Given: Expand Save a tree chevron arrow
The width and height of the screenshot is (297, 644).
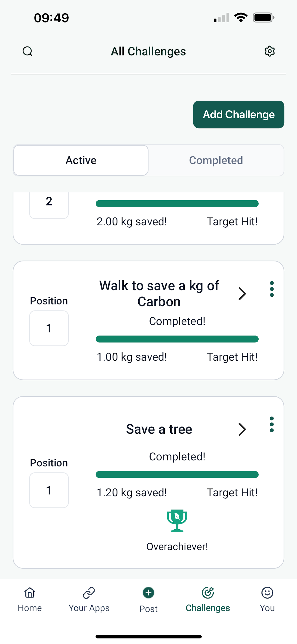Looking at the screenshot, I should pos(242,430).
